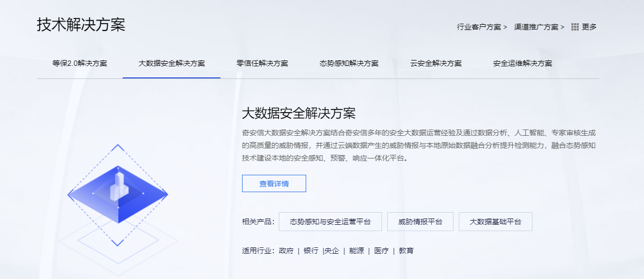The image size is (644, 279).
Task: Open the 行业客户方案 link
Action: coord(482,27)
